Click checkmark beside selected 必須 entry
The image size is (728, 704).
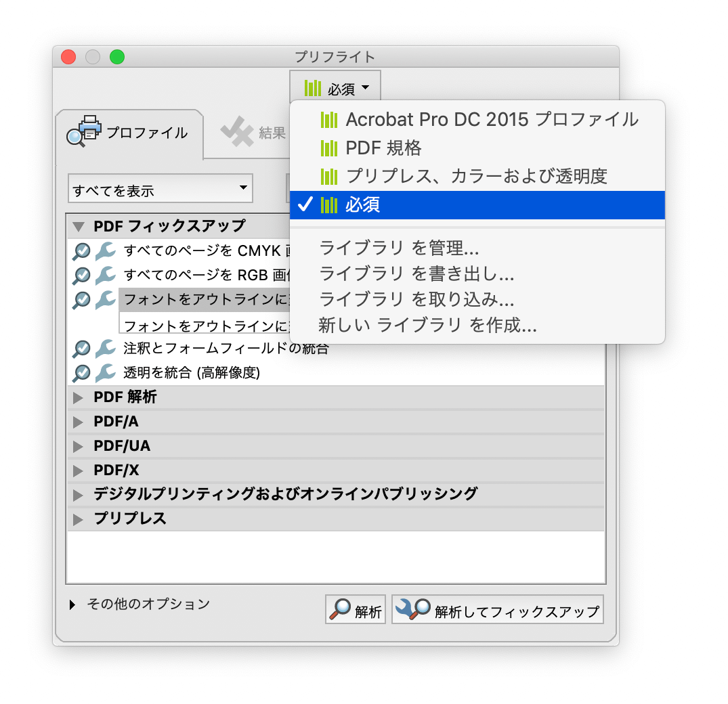click(305, 204)
